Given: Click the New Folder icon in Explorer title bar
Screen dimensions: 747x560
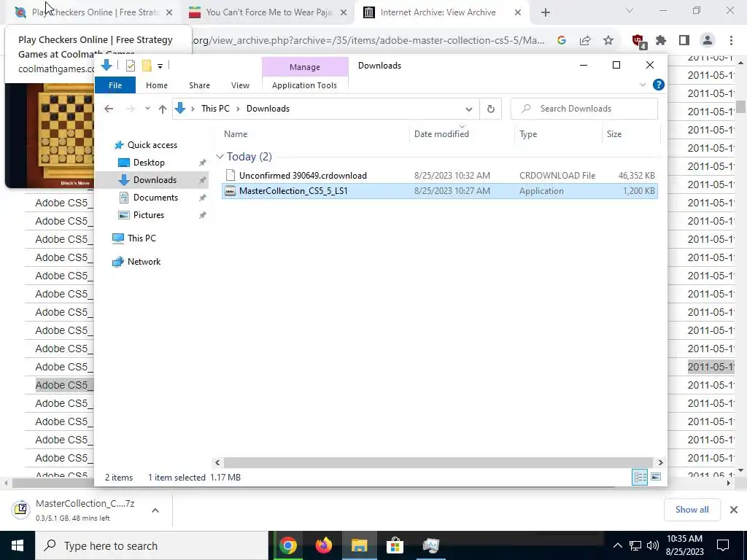Looking at the screenshot, I should click(147, 66).
